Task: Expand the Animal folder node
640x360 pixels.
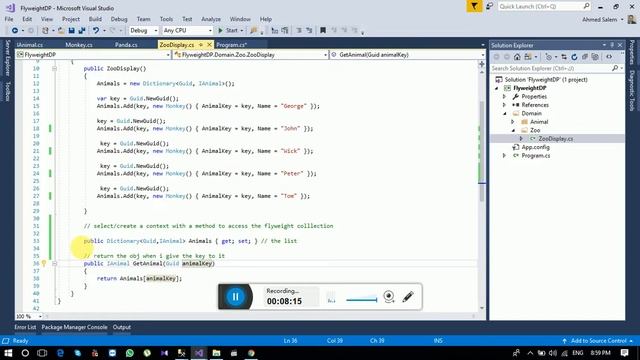Action: pyautogui.click(x=513, y=122)
